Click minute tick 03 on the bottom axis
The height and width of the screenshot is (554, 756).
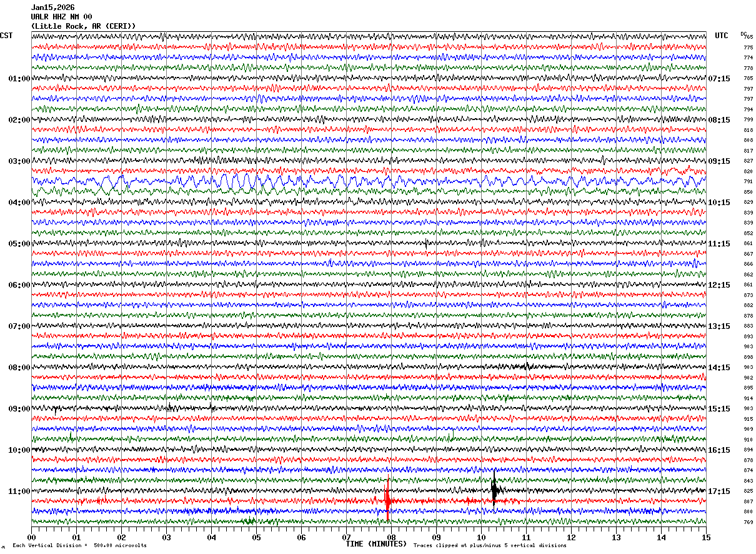click(166, 537)
